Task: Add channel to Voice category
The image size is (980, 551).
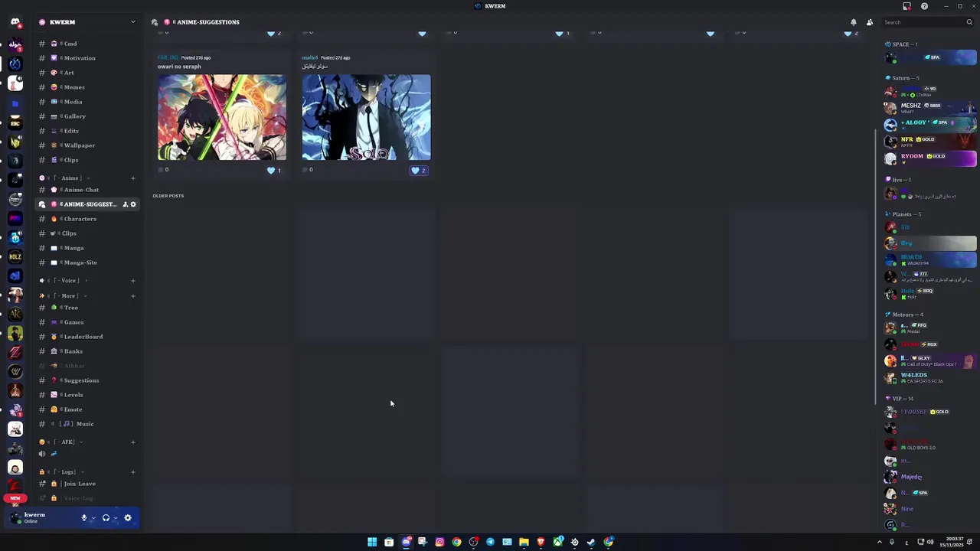Action: 133,281
